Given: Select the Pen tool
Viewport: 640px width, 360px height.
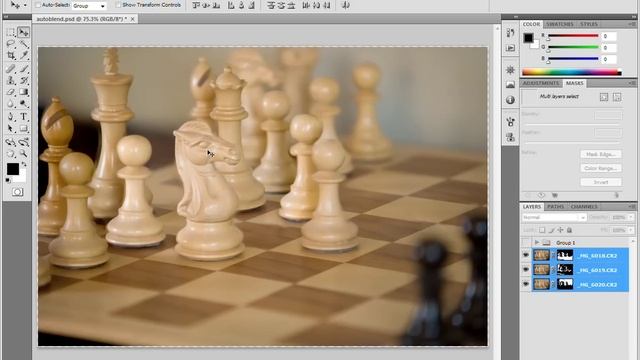Looking at the screenshot, I should pos(11,117).
